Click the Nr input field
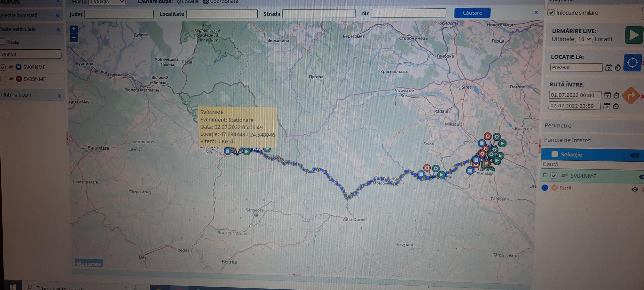The image size is (644, 290). click(x=408, y=13)
